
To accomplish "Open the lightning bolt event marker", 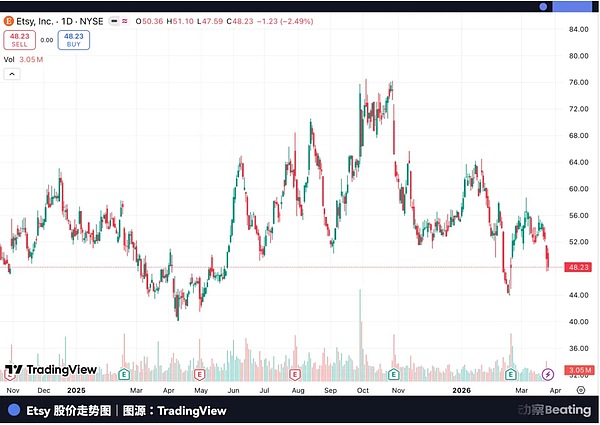I will coord(547,373).
